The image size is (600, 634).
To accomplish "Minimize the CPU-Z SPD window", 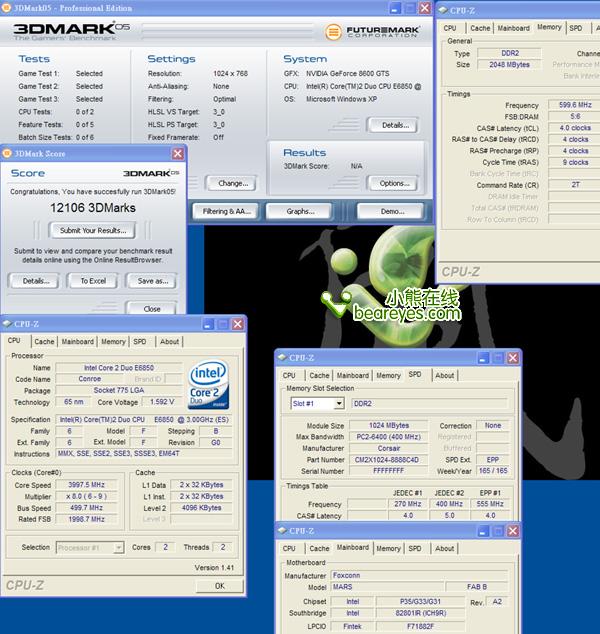I will tap(483, 358).
